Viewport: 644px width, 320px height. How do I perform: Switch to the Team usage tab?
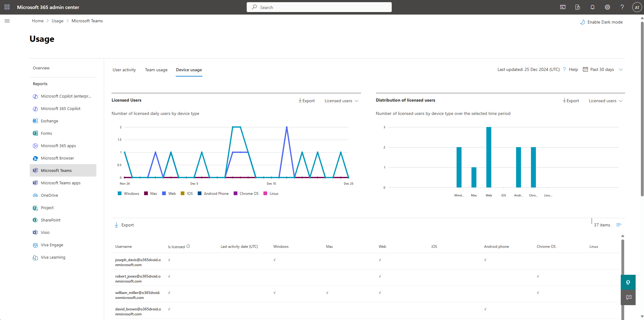click(156, 70)
